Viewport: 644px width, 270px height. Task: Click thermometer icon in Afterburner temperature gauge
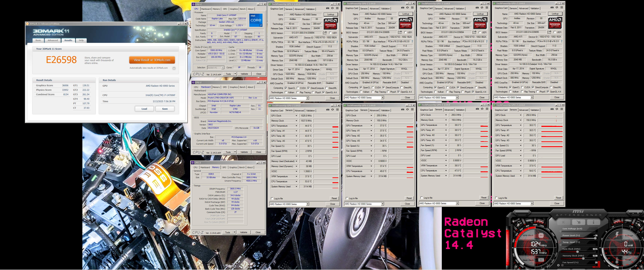point(617,260)
